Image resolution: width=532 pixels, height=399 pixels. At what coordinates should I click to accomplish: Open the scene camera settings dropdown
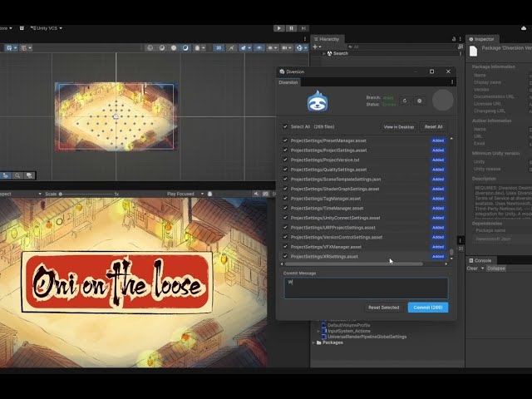click(287, 48)
